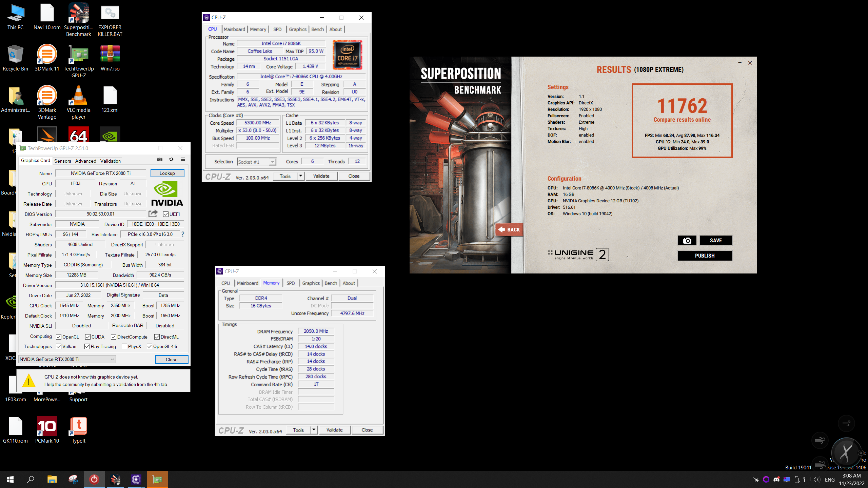Toggle the OpenCL checkbox
The image size is (868, 488).
[x=59, y=337]
